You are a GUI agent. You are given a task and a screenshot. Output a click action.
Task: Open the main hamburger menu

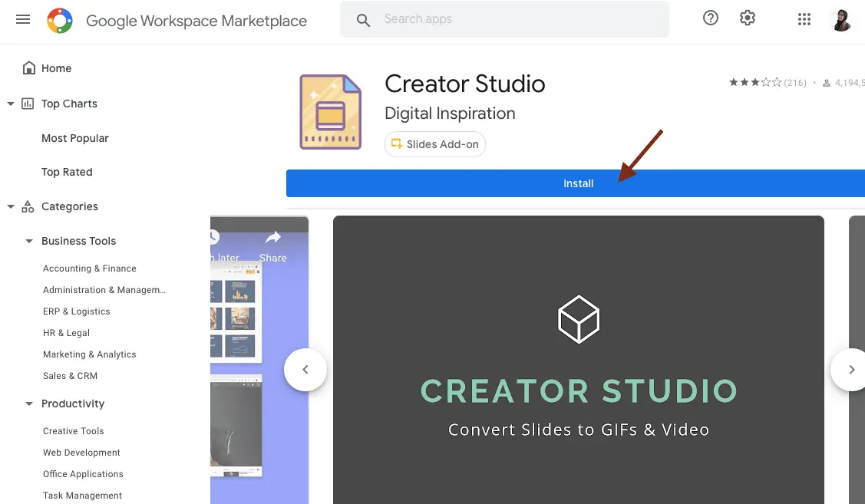pyautogui.click(x=23, y=20)
